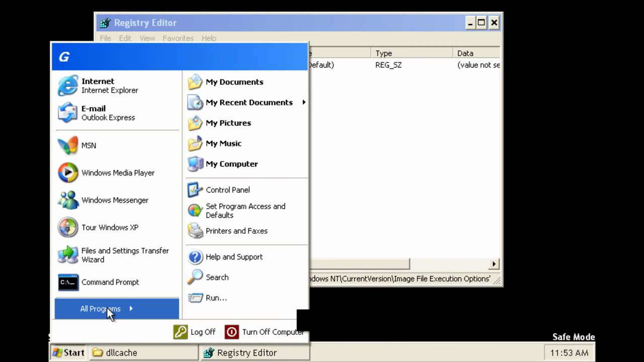Screen dimensions: 644x362
Task: Open the Windows Messenger icon
Action: coord(68,200)
